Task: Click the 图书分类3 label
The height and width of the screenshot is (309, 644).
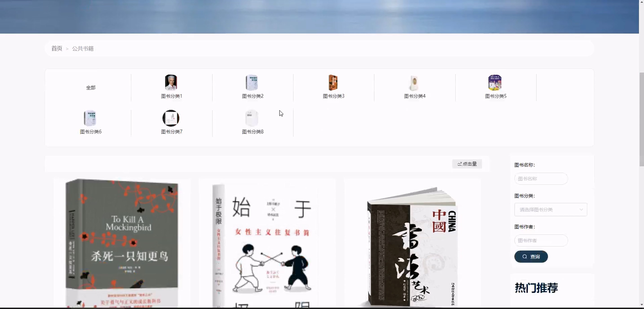Action: (x=333, y=96)
